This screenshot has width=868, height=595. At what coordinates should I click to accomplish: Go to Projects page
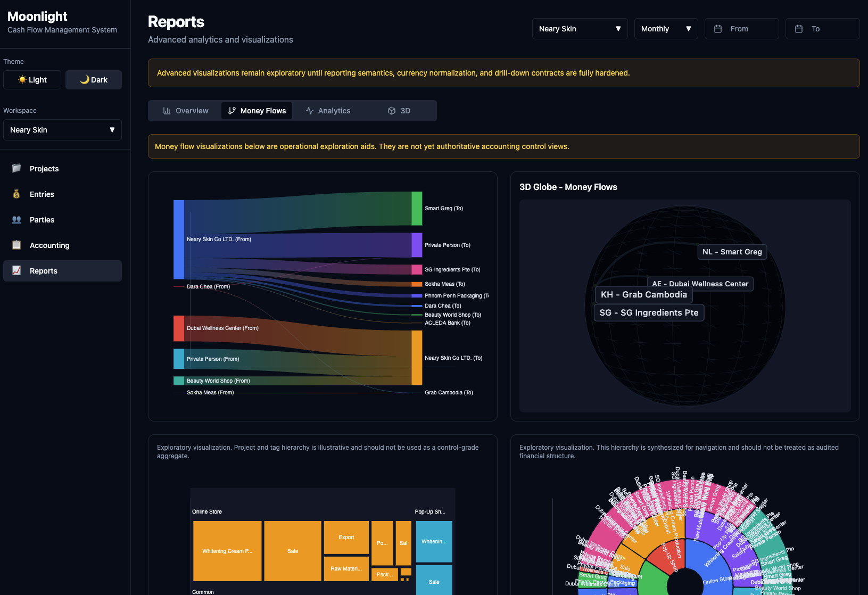tap(62, 169)
